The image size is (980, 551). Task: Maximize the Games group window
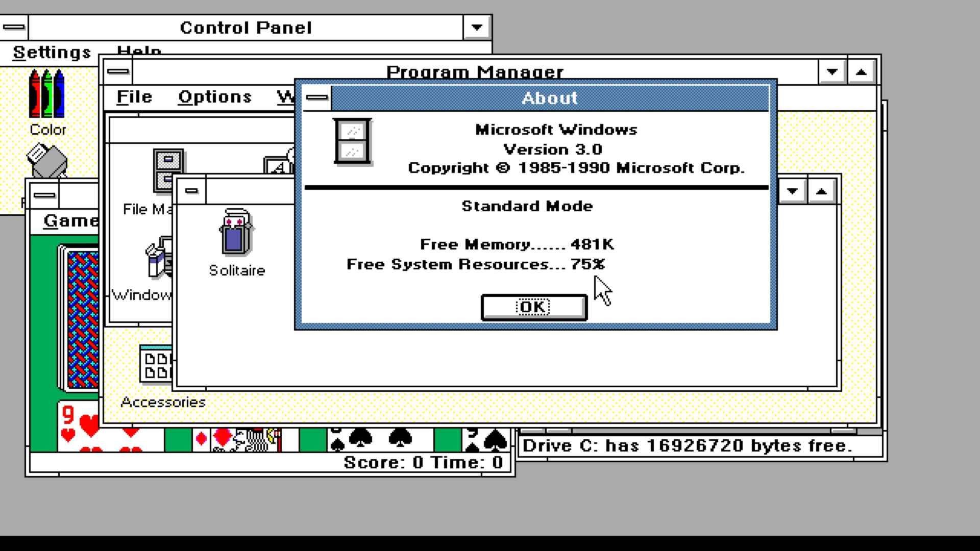(x=821, y=191)
